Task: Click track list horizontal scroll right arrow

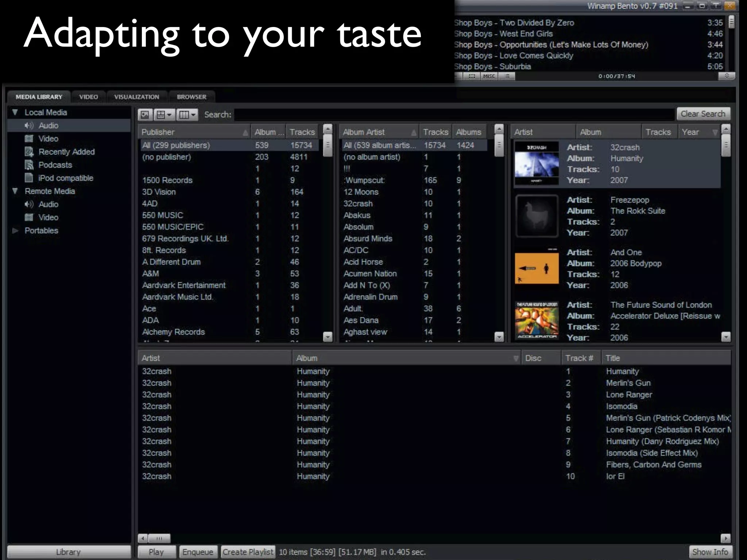Action: coord(726,538)
